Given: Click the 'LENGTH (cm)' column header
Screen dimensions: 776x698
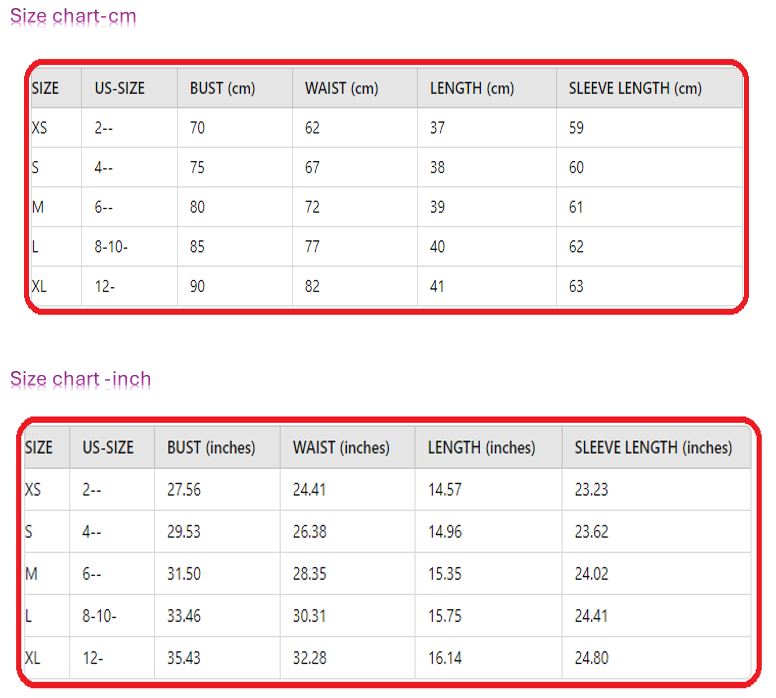Looking at the screenshot, I should click(x=471, y=88).
